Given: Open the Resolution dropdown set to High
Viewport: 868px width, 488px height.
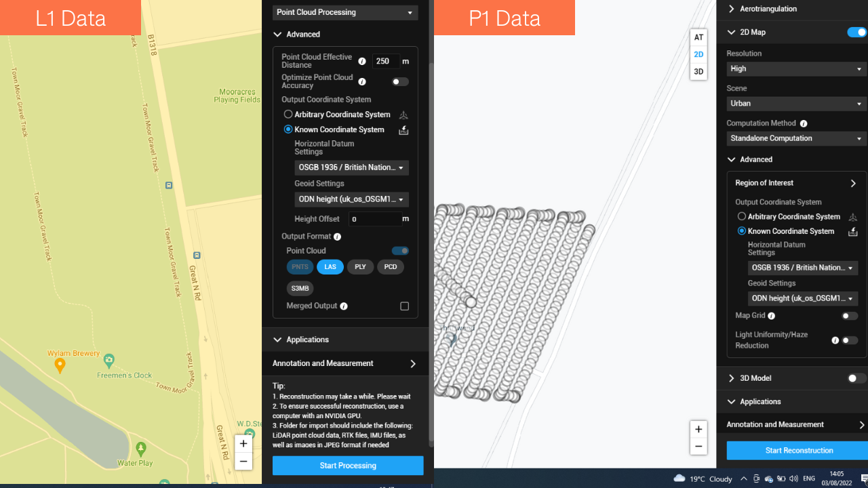Looking at the screenshot, I should pos(796,68).
